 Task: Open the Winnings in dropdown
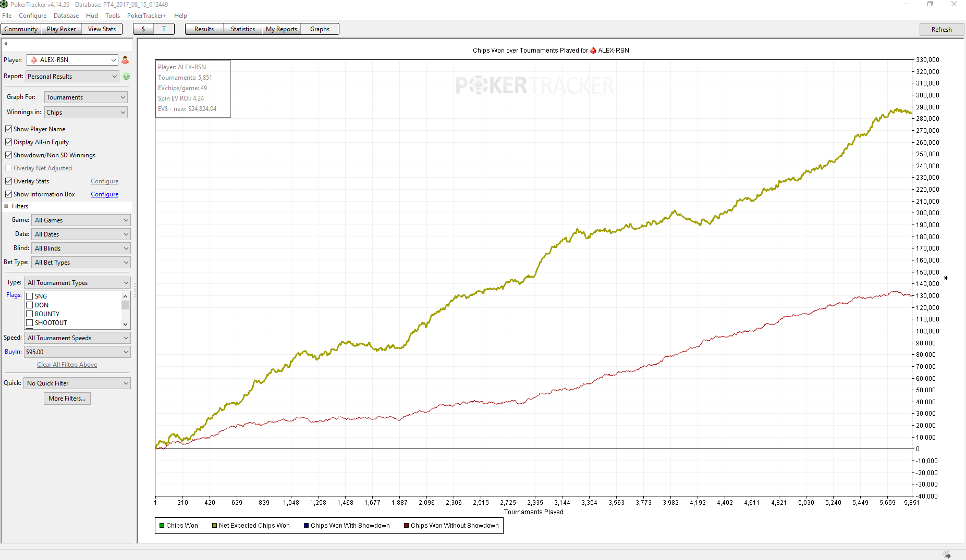click(x=86, y=113)
